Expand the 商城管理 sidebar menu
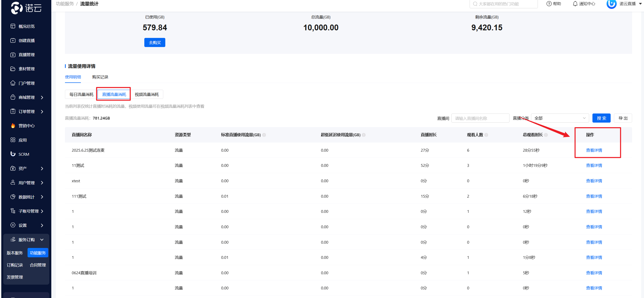This screenshot has height=298, width=644. click(42, 97)
